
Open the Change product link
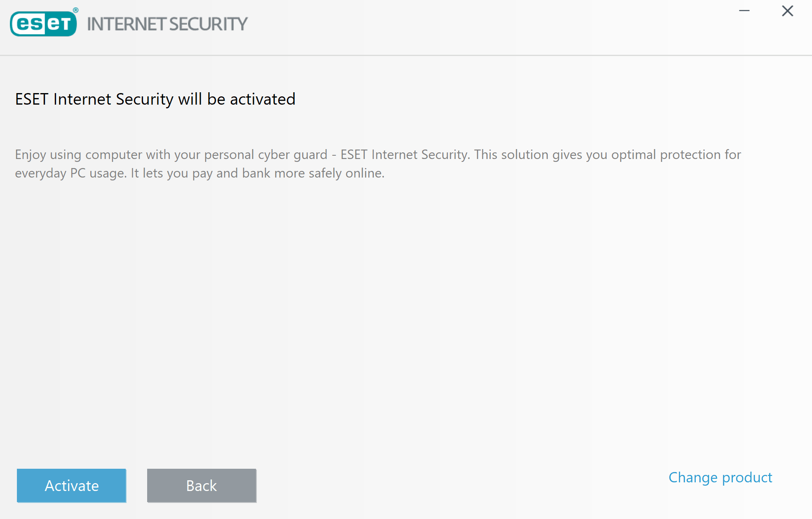pyautogui.click(x=720, y=477)
